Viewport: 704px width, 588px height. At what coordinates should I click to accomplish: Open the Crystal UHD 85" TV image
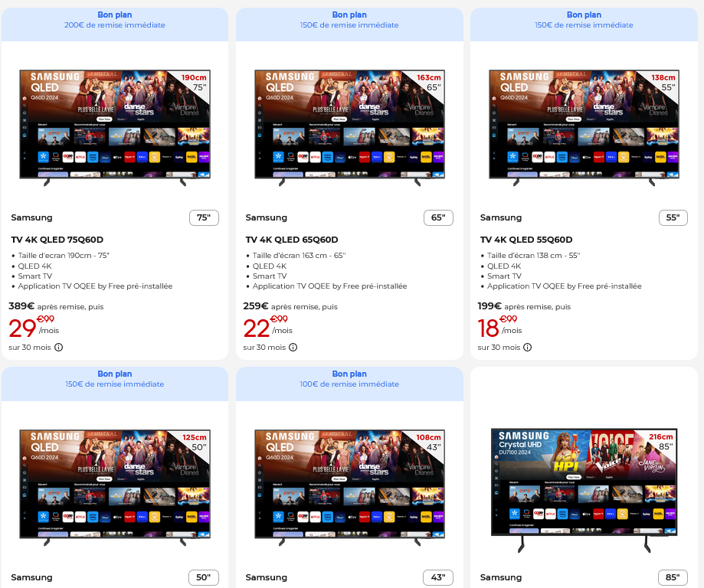click(x=584, y=490)
